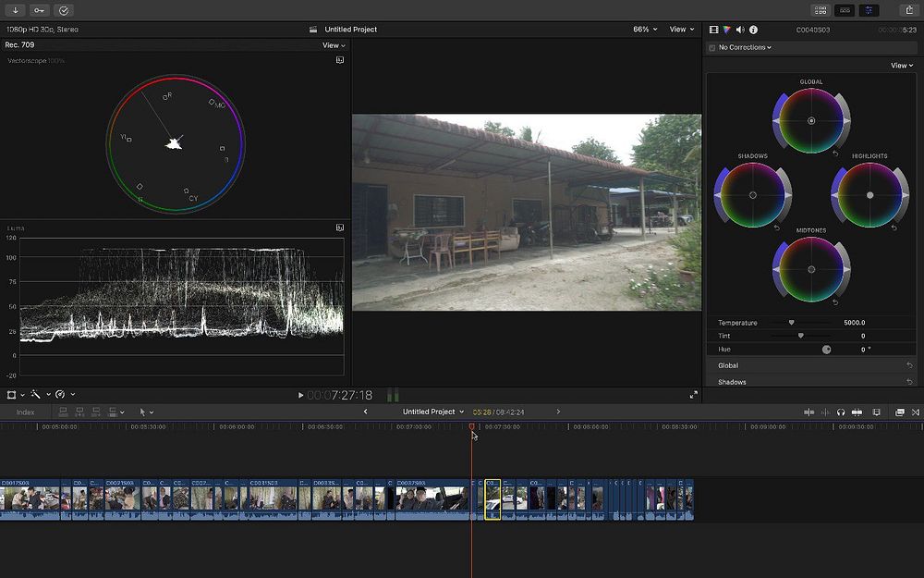Adjust the Temperature slider handle
This screenshot has height=578, width=924.
click(791, 323)
